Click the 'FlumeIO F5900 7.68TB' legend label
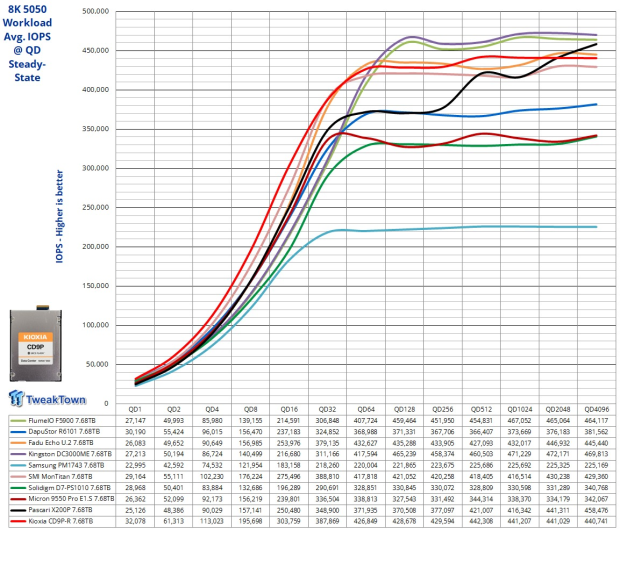This screenshot has height=568, width=620. click(x=62, y=420)
